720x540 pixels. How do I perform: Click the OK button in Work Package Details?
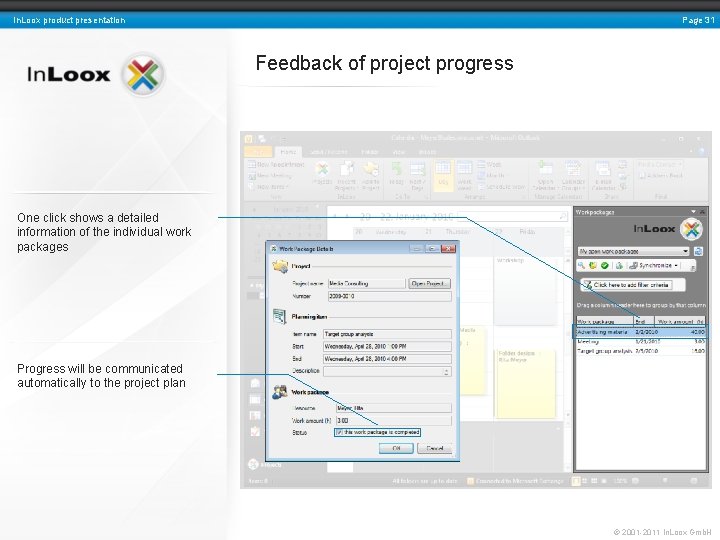click(x=396, y=448)
